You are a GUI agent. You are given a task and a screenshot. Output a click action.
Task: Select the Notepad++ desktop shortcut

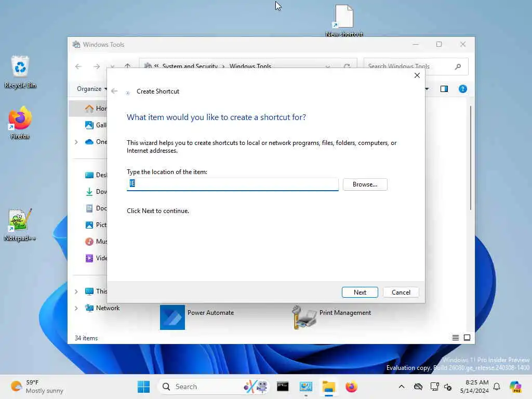20,224
